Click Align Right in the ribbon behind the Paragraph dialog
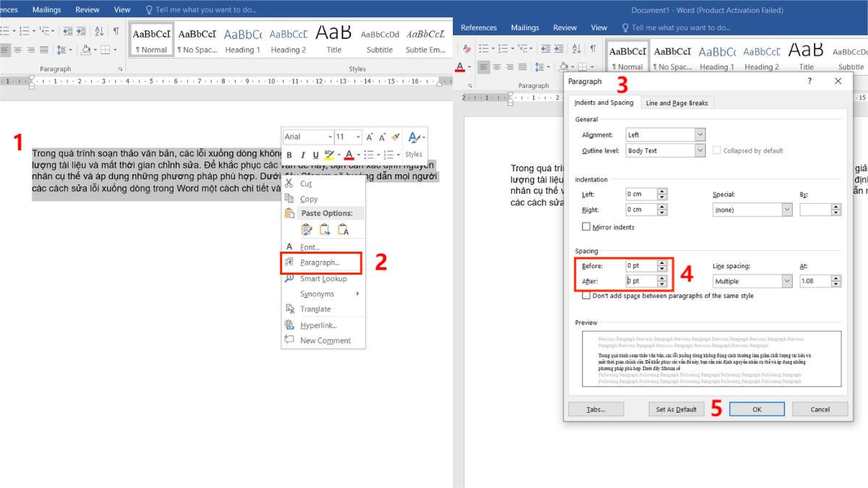Image resolution: width=868 pixels, height=488 pixels. click(509, 67)
